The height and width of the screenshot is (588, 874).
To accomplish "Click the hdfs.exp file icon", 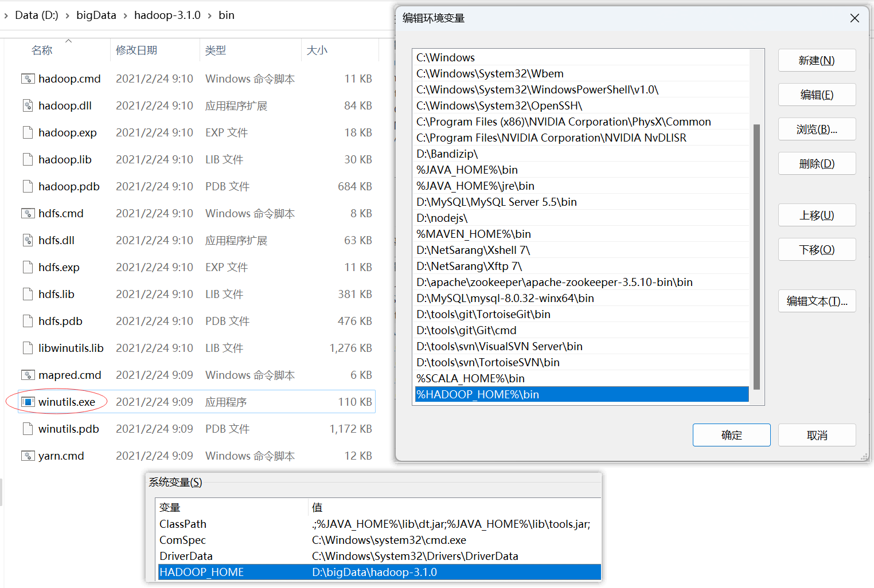I will point(28,267).
